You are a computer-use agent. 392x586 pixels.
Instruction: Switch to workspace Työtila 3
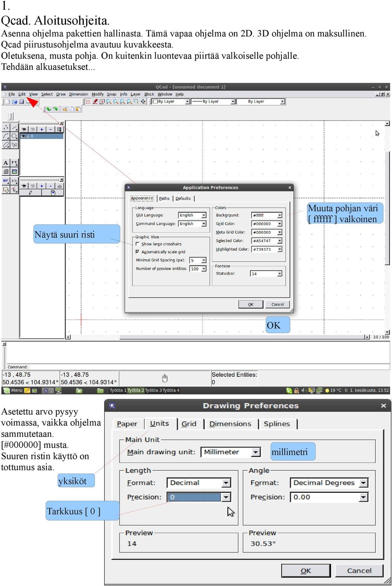153,391
